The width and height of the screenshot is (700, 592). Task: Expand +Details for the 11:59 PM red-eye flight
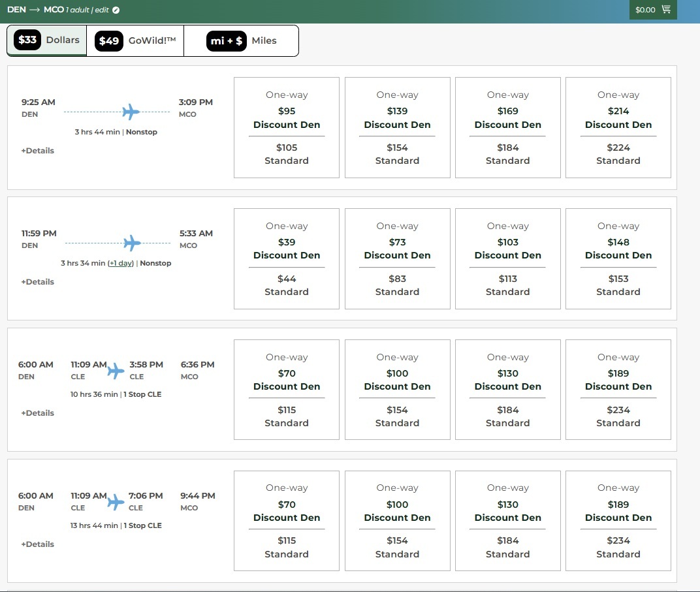[x=38, y=282]
